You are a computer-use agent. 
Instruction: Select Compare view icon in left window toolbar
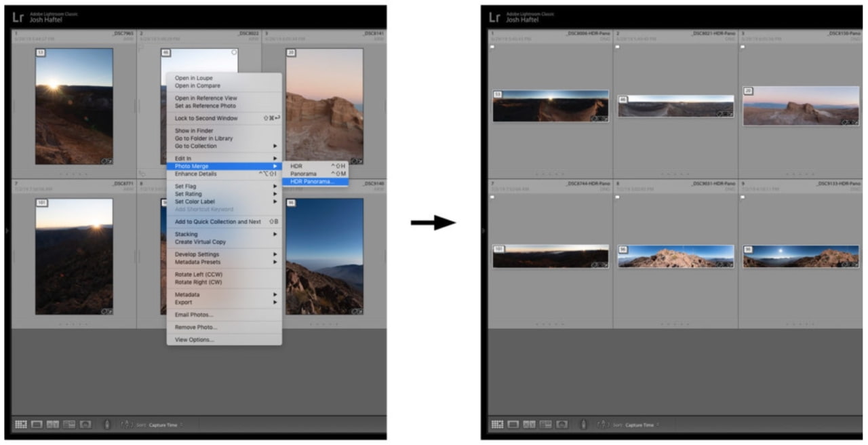[53, 425]
